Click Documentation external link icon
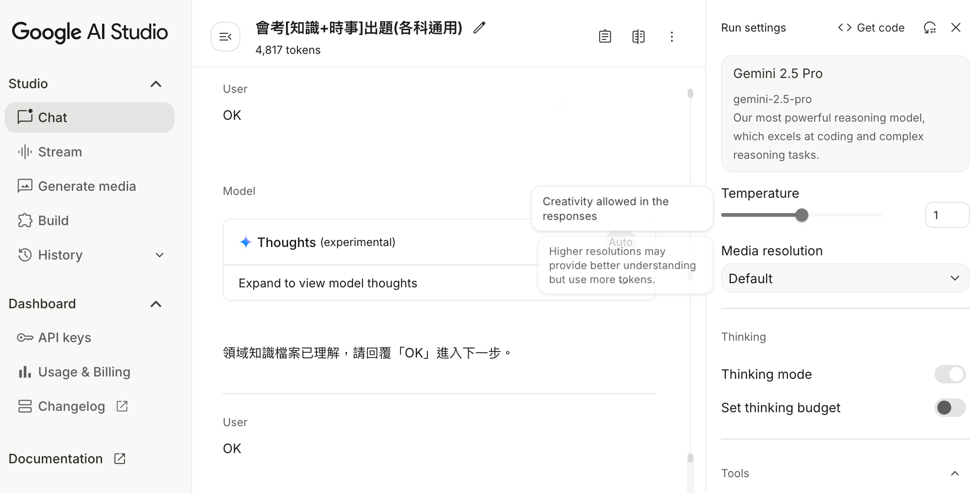The height and width of the screenshot is (493, 980). coord(120,459)
